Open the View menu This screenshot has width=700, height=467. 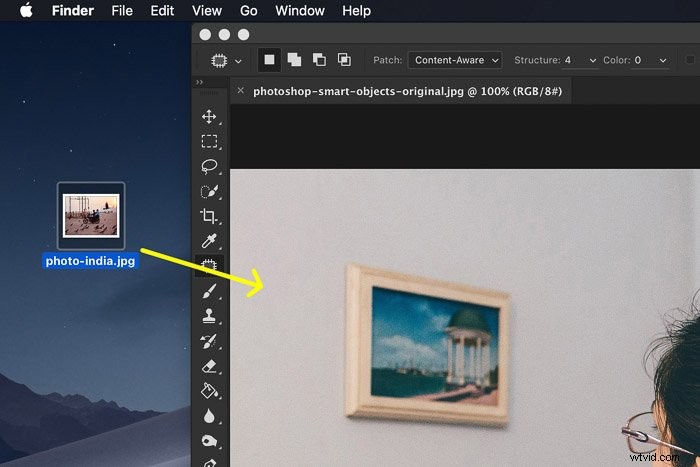click(207, 11)
